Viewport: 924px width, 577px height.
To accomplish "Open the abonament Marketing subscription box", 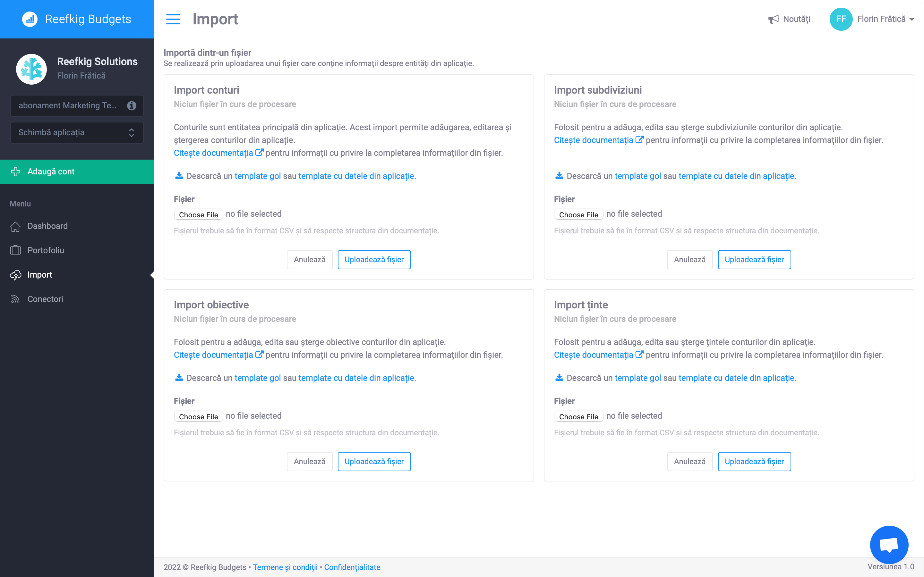I will 69,106.
